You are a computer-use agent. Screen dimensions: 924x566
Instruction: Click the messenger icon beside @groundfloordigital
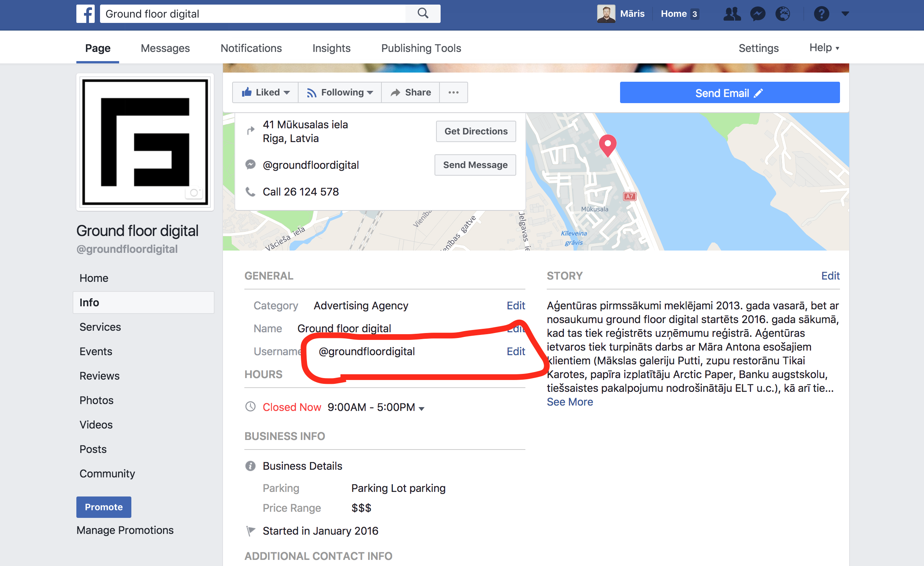pyautogui.click(x=250, y=165)
